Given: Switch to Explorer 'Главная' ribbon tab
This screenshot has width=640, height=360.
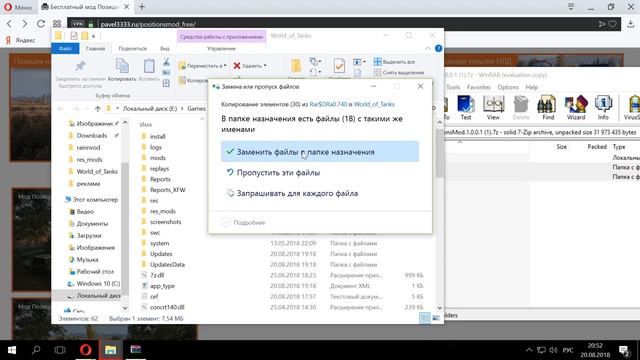Looking at the screenshot, I should click(x=95, y=49).
